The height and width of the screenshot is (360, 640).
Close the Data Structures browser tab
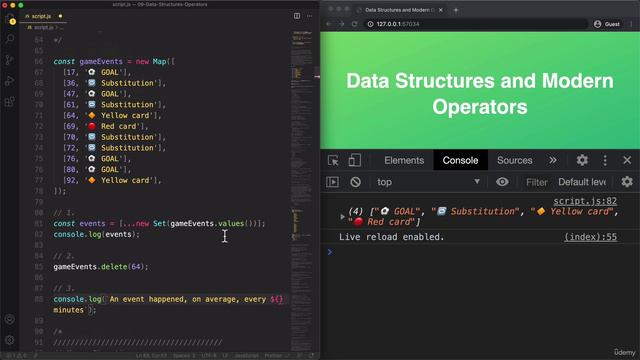[x=440, y=10]
